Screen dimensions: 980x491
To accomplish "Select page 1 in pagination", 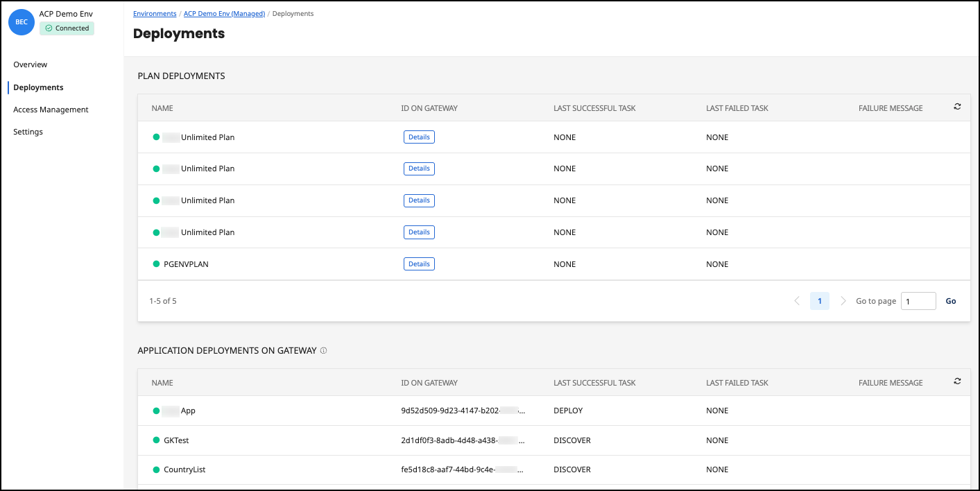I will 819,300.
